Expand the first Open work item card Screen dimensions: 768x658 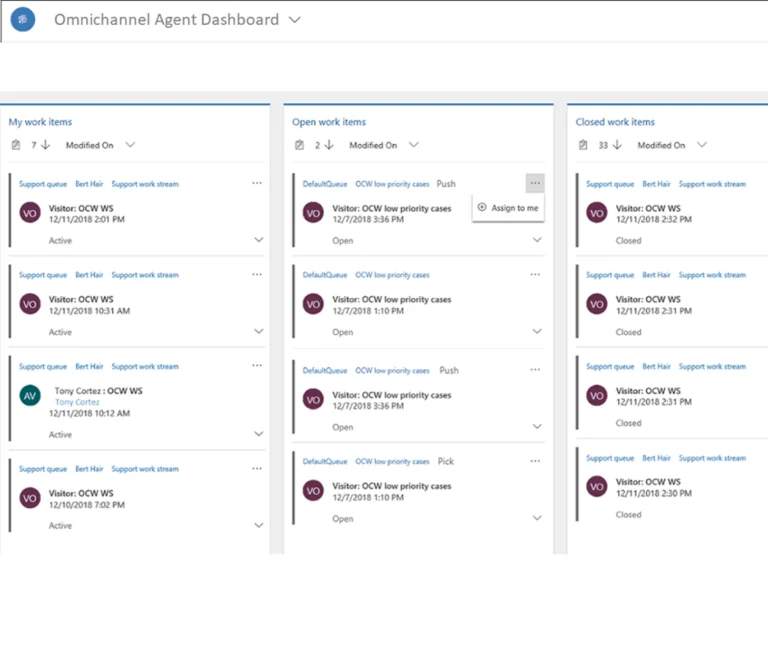[x=537, y=240]
